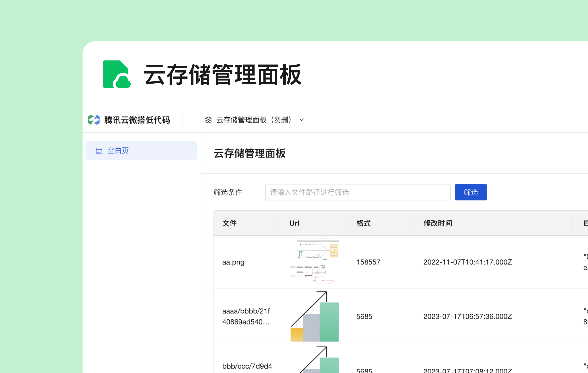Click the 文件 column header
Viewport: 588px width, 373px height.
coord(229,223)
